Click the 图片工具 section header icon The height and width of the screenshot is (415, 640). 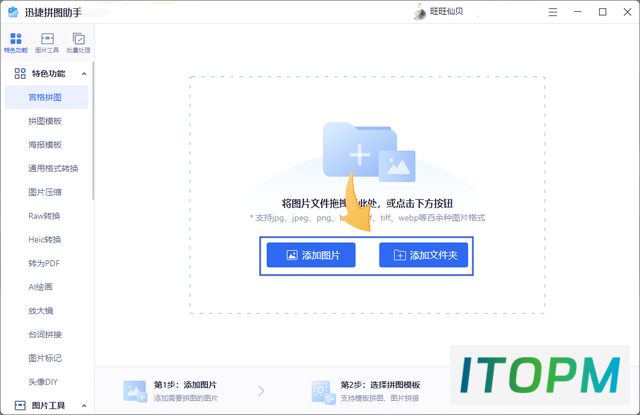20,405
